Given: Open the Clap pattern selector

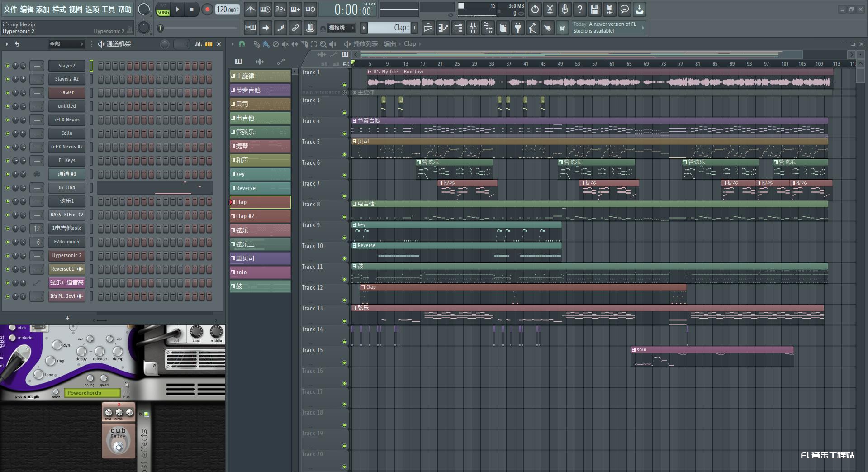Looking at the screenshot, I should [389, 28].
